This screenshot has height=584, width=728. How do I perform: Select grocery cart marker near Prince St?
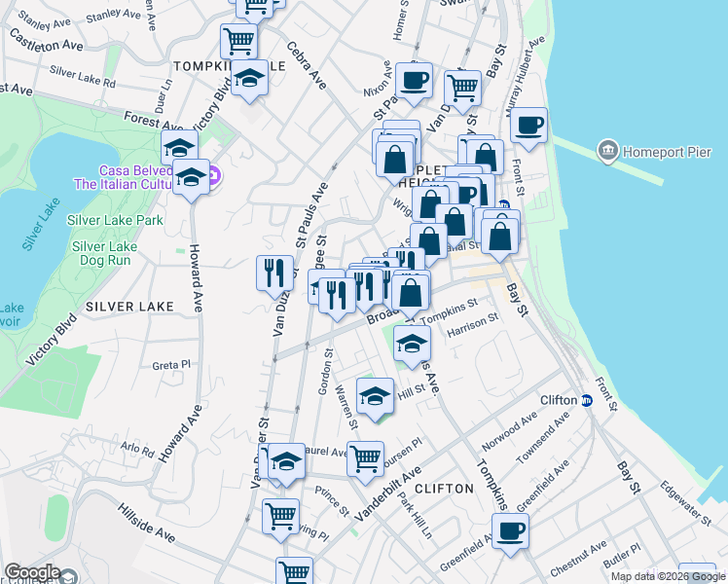pos(281,521)
